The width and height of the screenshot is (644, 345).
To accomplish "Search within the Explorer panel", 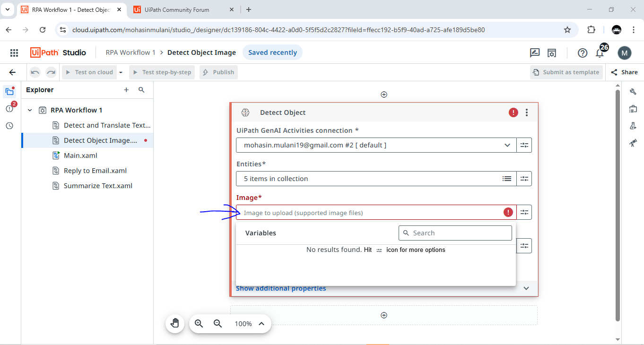I will [x=141, y=90].
